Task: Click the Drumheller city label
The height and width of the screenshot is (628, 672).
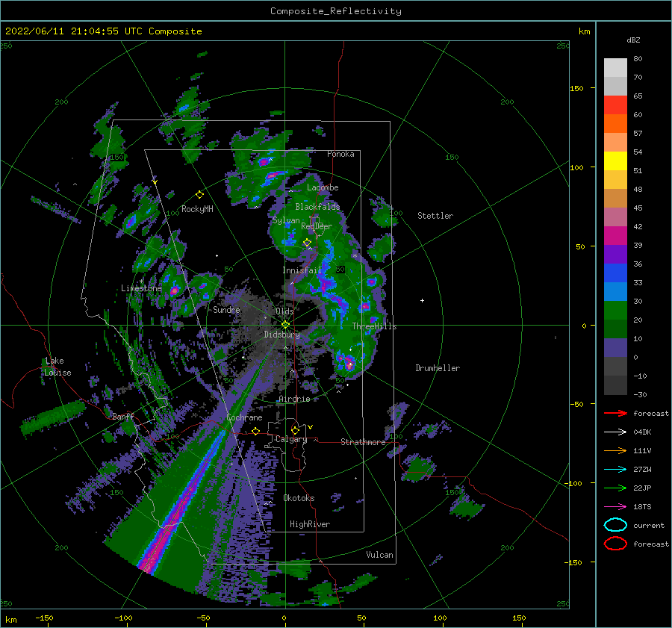Action: (x=438, y=368)
